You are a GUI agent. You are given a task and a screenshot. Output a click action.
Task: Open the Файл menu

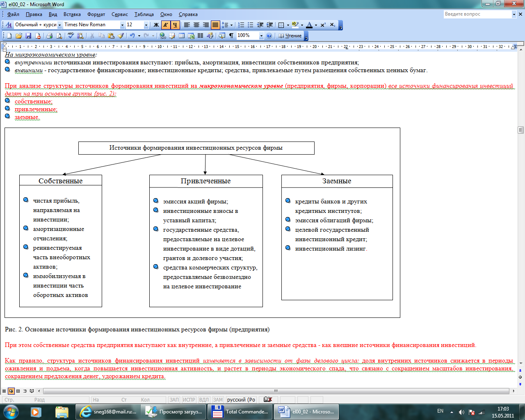(13, 14)
